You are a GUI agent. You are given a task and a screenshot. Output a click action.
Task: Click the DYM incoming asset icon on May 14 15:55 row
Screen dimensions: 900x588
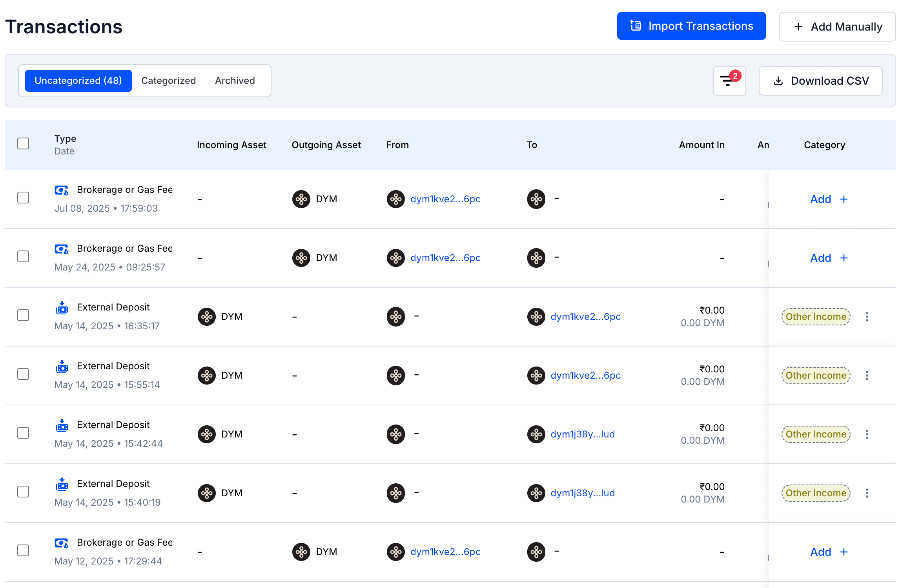point(207,375)
